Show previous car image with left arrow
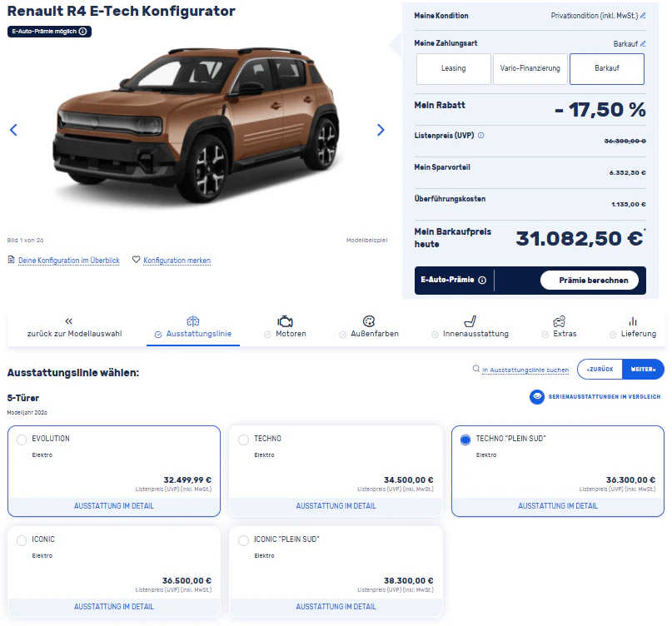Image resolution: width=672 pixels, height=626 pixels. pos(13,130)
